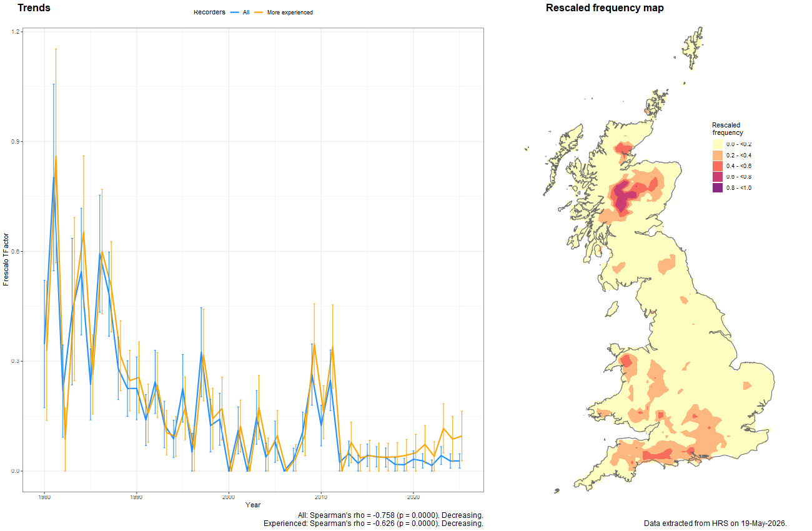Viewport: 812px width, 531px height.
Task: Click the 'All: Spearman's rho = -0.758' caption
Action: (x=391, y=515)
